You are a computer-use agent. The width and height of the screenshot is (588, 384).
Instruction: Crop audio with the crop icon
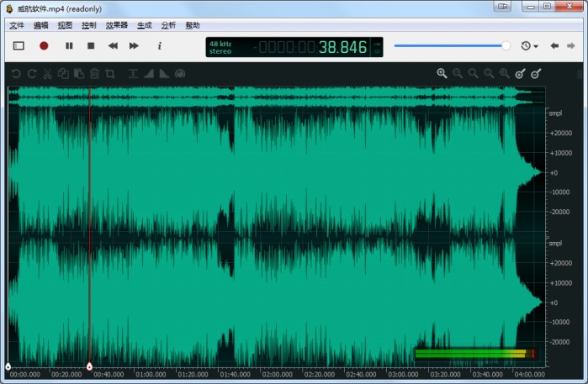[x=110, y=73]
